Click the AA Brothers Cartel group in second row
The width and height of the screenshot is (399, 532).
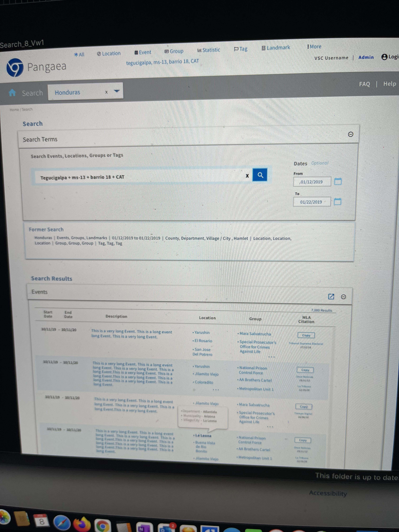[x=255, y=380]
